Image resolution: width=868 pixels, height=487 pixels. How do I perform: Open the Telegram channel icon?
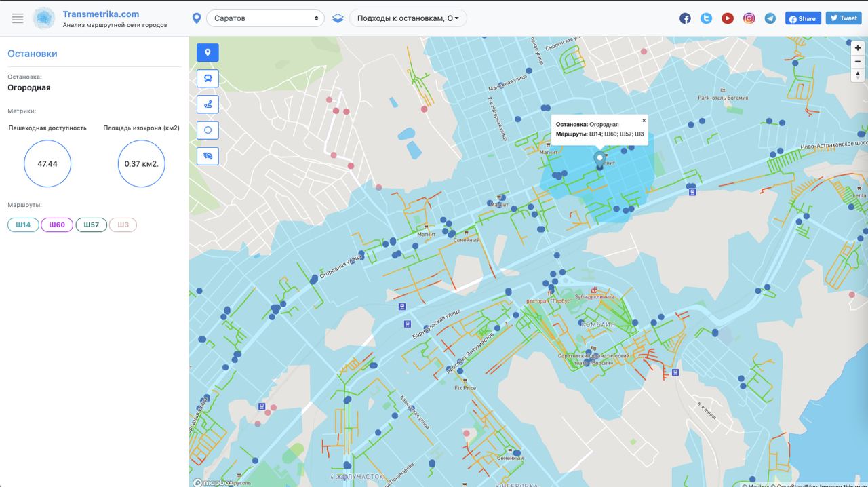[x=770, y=18]
